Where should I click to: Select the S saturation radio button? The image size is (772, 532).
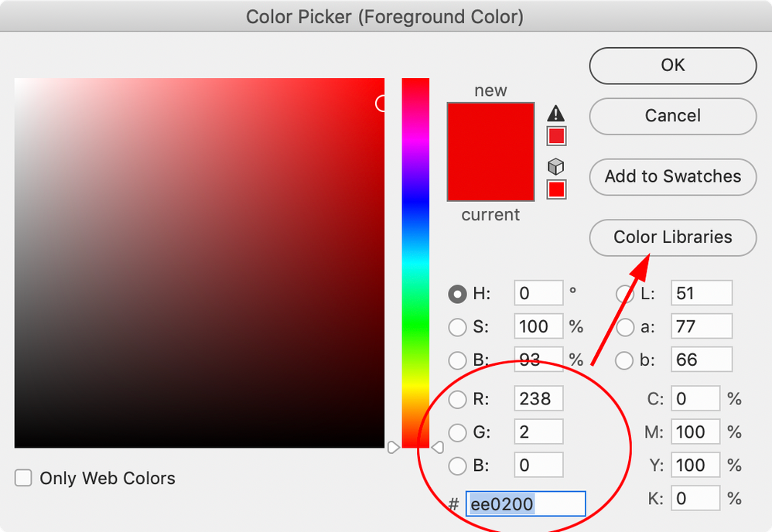point(457,327)
